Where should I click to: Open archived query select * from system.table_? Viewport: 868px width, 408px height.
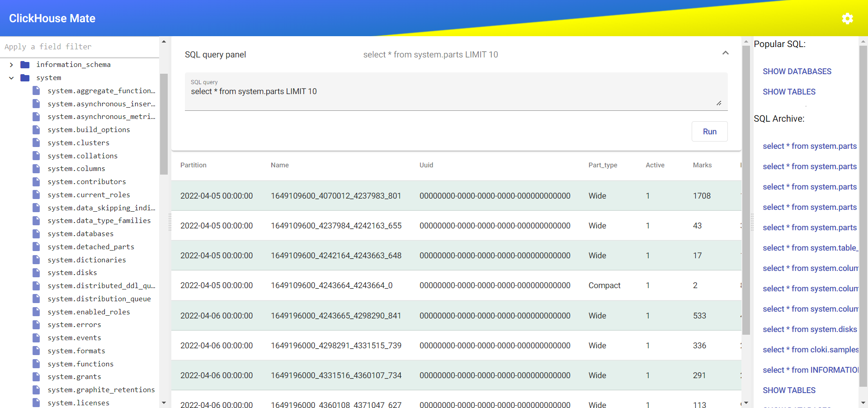810,248
